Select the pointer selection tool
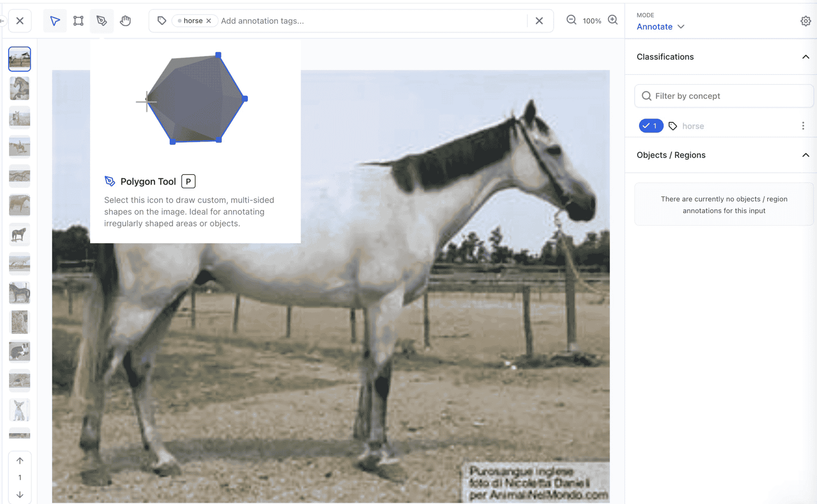Image resolution: width=817 pixels, height=504 pixels. 55,21
